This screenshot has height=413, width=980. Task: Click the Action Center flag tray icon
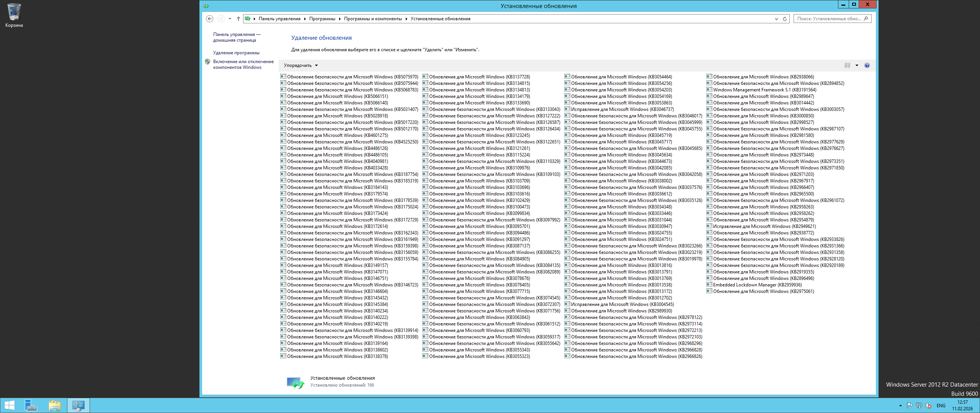click(x=910, y=405)
